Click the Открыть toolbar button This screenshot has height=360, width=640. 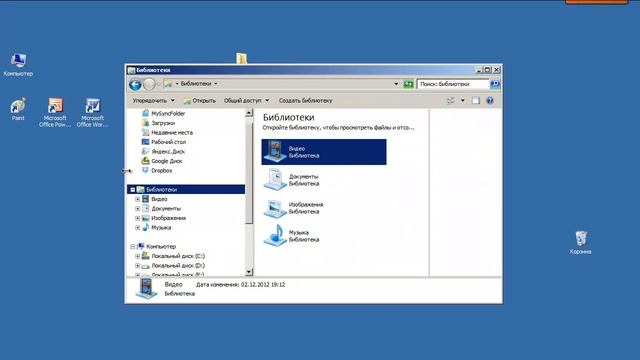coord(199,100)
